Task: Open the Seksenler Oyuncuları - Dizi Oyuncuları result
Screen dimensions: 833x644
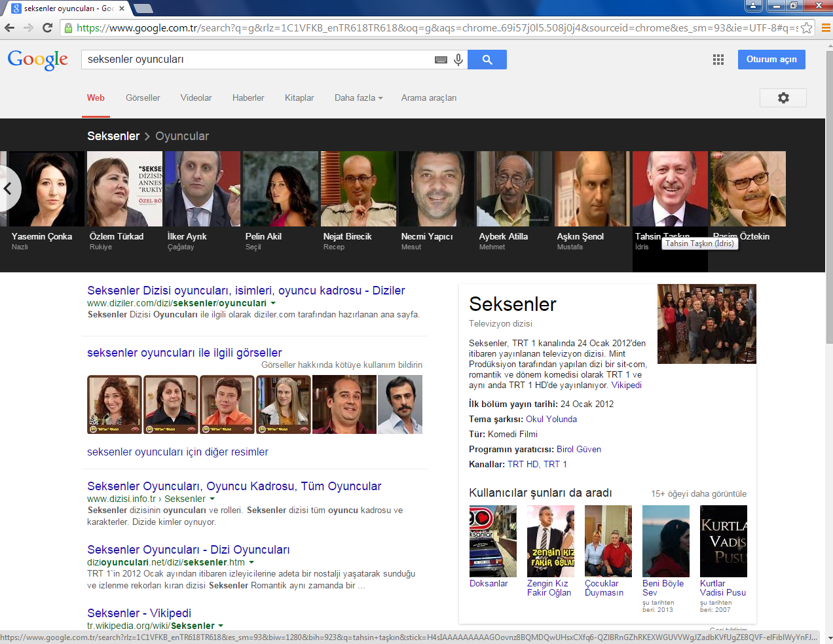Action: click(x=188, y=550)
